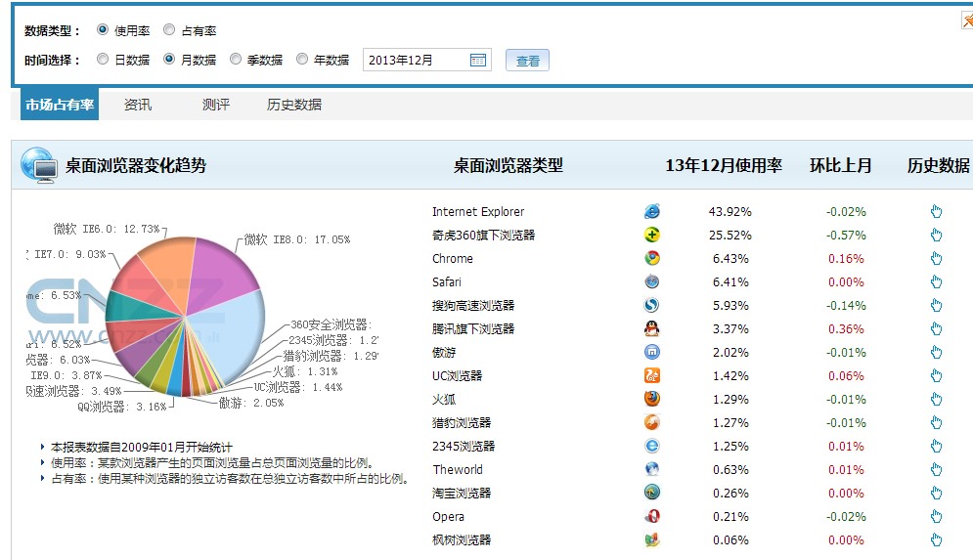Select the 占有率 data type radio button
The height and width of the screenshot is (560, 973).
169,29
